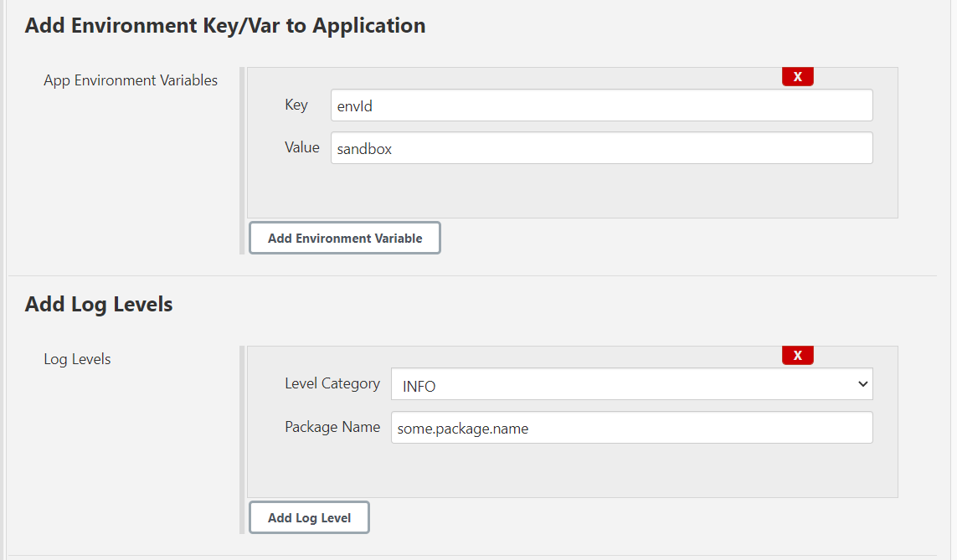This screenshot has height=560, width=957.
Task: Focus the Value field containing sandbox
Action: click(x=601, y=147)
